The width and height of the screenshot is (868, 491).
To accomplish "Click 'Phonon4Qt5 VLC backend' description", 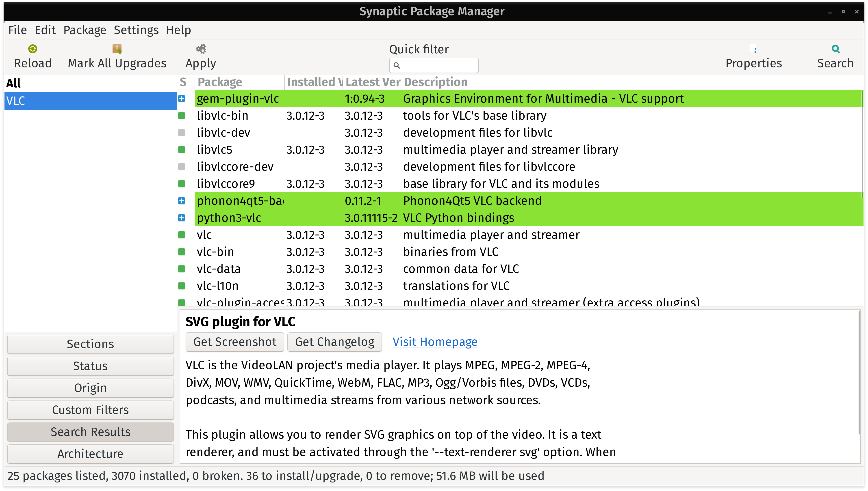I will (473, 201).
